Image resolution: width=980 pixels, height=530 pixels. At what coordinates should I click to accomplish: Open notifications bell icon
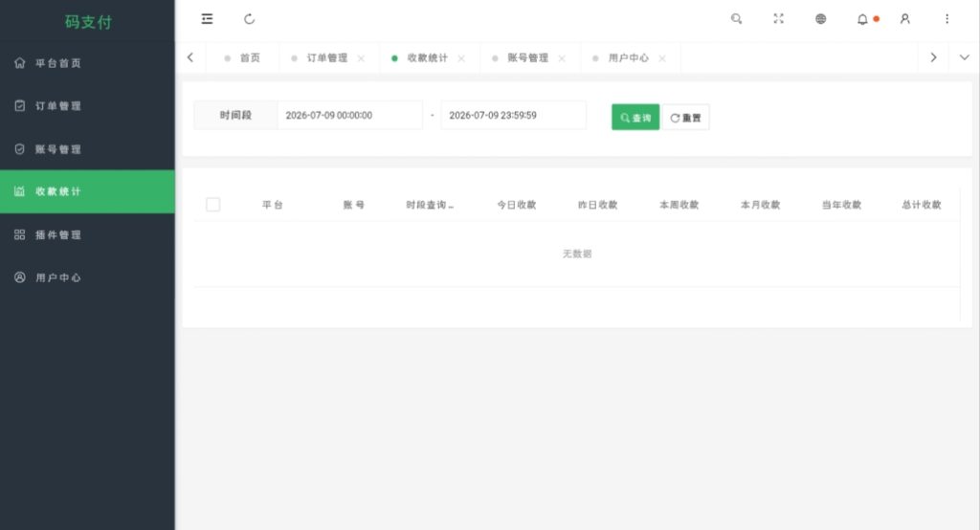(x=862, y=19)
